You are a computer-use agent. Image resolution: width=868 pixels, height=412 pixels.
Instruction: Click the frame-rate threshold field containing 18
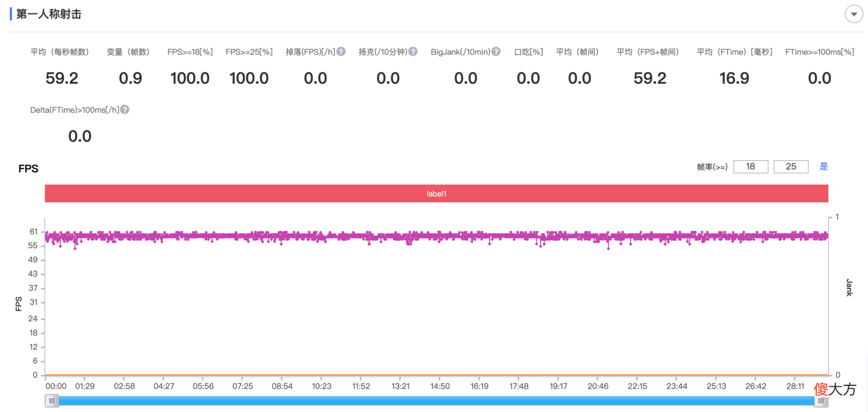750,167
